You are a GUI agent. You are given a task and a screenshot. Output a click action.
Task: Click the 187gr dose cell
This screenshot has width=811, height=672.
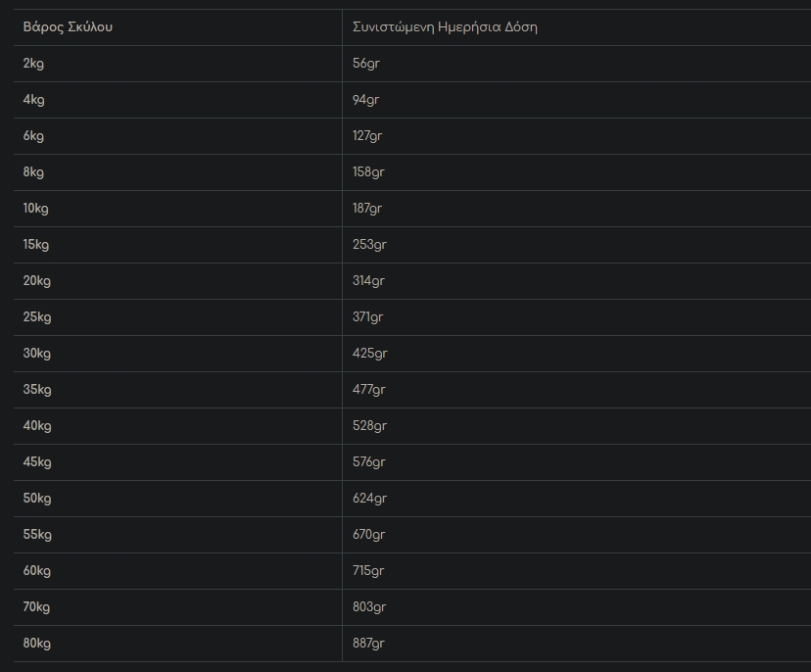click(x=367, y=209)
